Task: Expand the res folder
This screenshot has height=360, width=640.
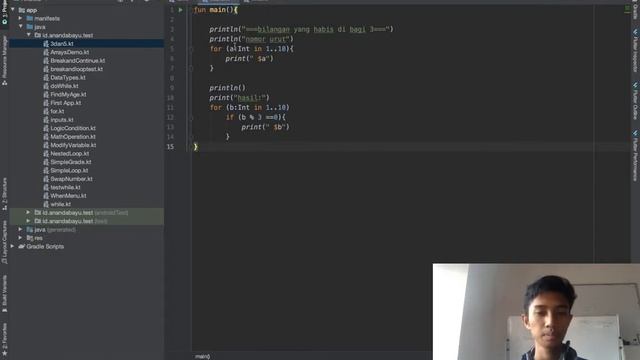Action: [x=20, y=238]
